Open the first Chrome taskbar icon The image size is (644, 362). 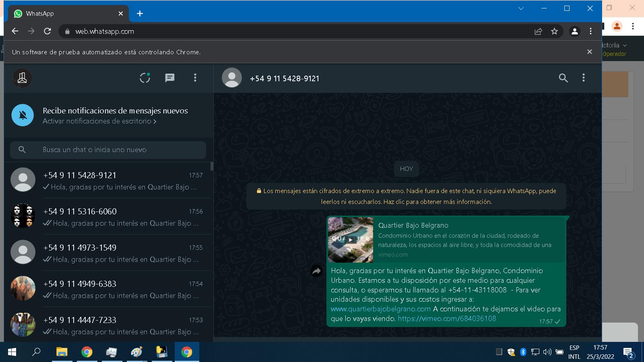click(x=87, y=352)
